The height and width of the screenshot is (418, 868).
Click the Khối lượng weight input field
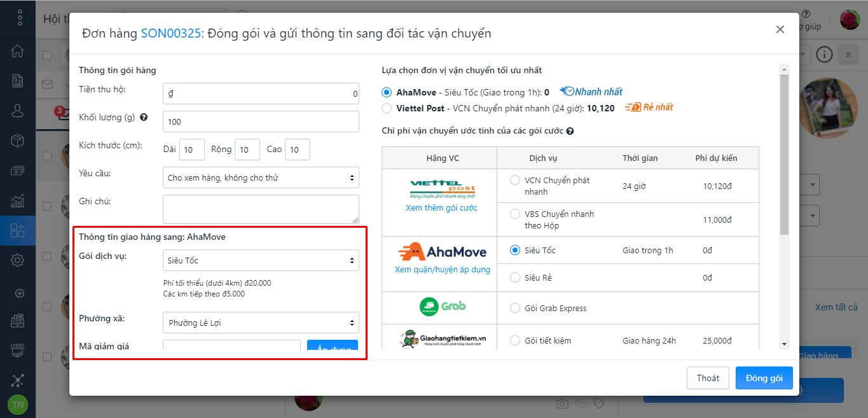pos(261,122)
